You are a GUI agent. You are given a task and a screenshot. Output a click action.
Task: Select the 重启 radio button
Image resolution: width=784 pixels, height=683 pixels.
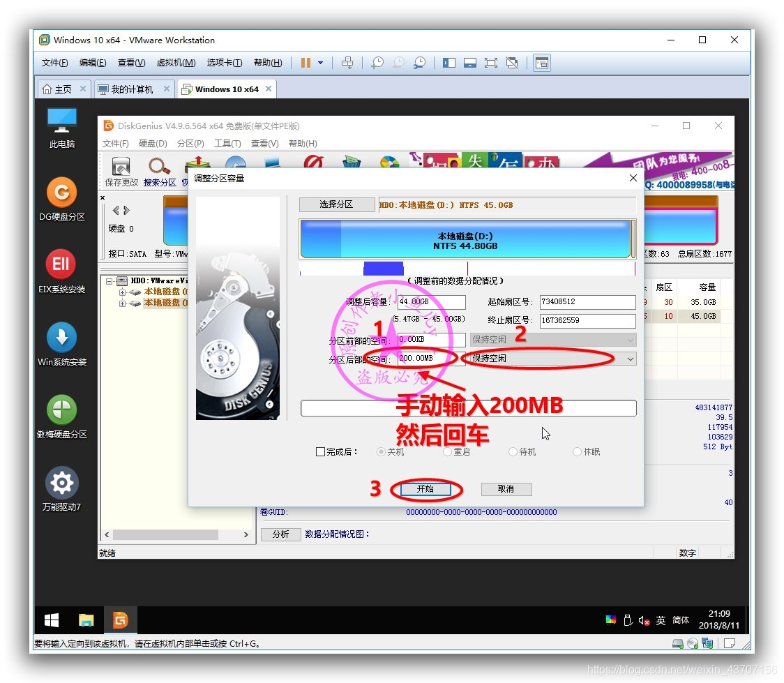(448, 451)
